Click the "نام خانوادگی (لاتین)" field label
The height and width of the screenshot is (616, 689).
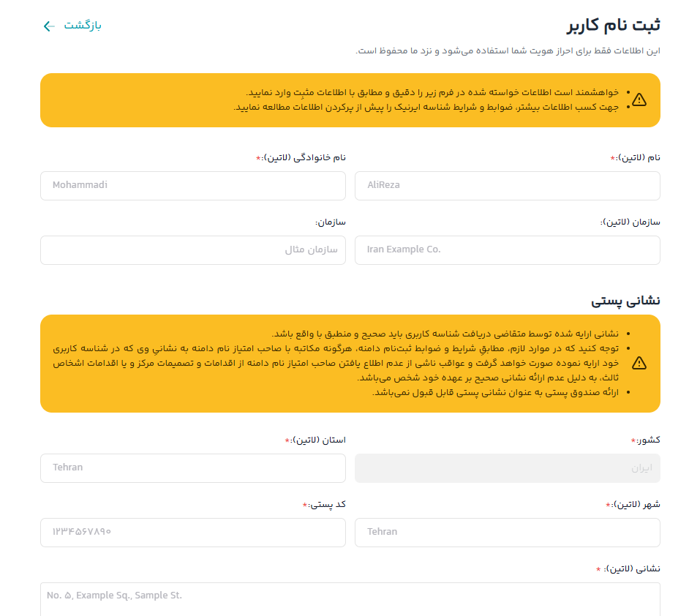tap(303, 158)
